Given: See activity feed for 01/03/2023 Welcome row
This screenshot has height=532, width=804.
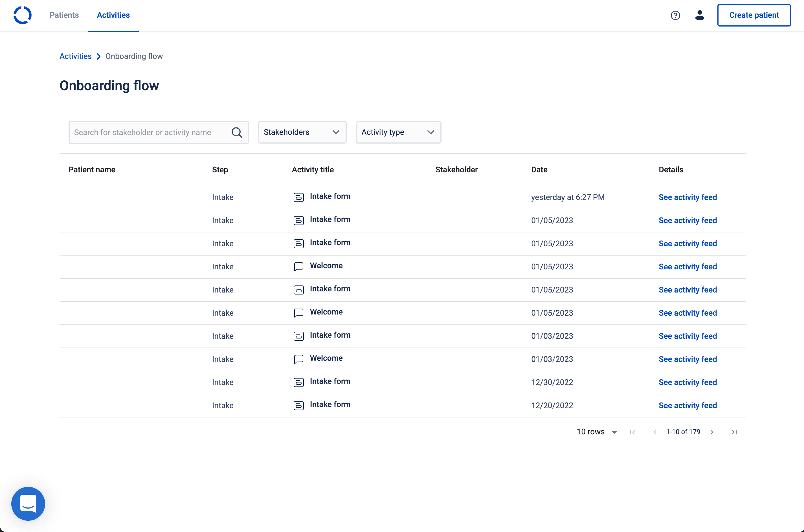Looking at the screenshot, I should tap(688, 359).
